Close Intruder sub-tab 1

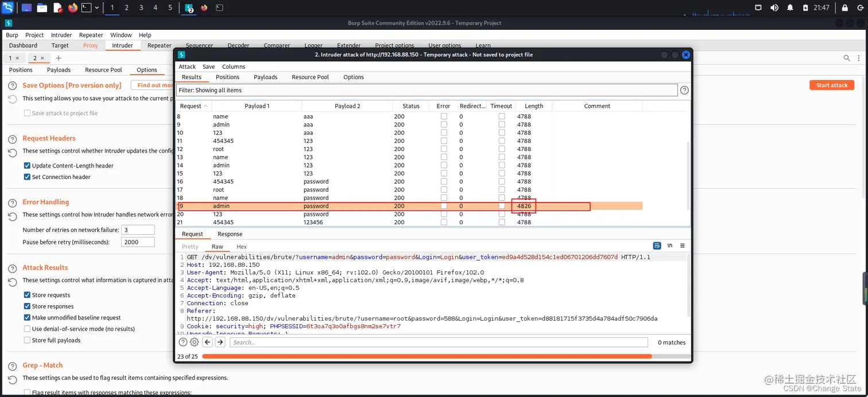(17, 58)
